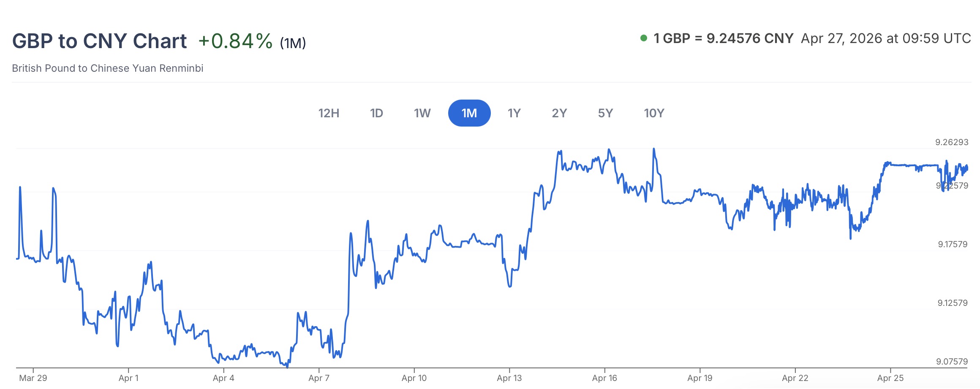Image resolution: width=980 pixels, height=389 pixels.
Task: Click the Mar 29 axis date label
Action: [x=33, y=378]
